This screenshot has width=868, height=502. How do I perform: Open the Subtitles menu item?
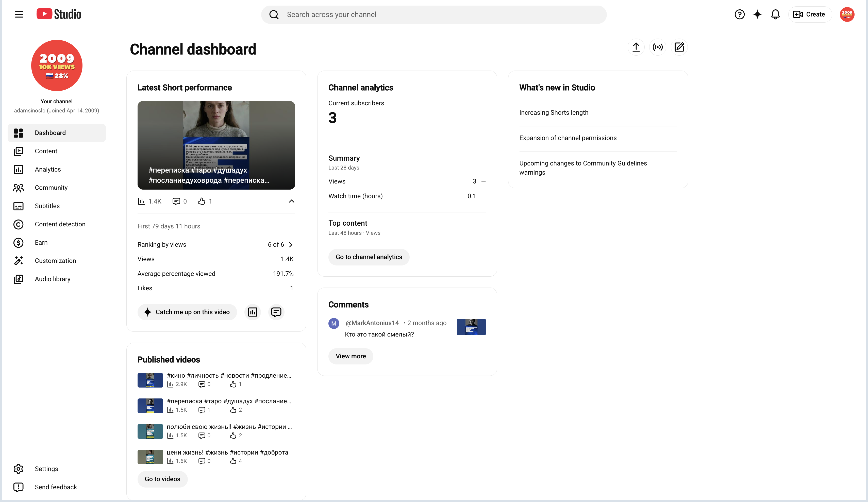(57, 206)
